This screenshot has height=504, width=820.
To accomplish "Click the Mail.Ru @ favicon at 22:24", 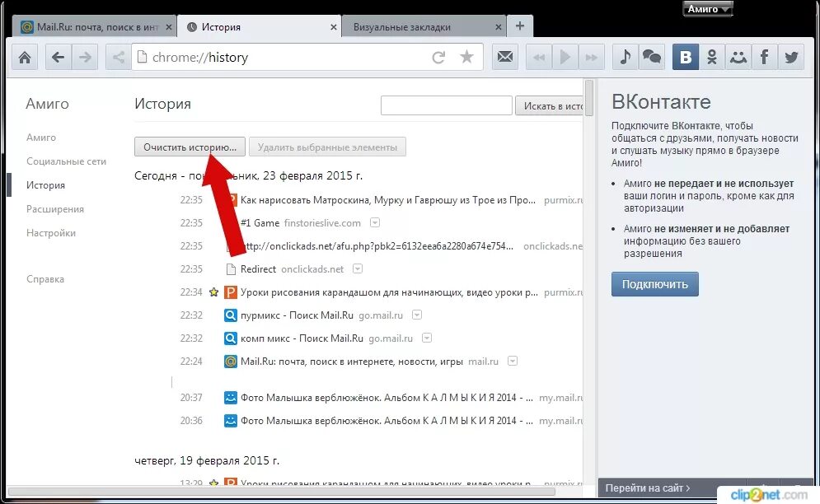I will pos(231,362).
